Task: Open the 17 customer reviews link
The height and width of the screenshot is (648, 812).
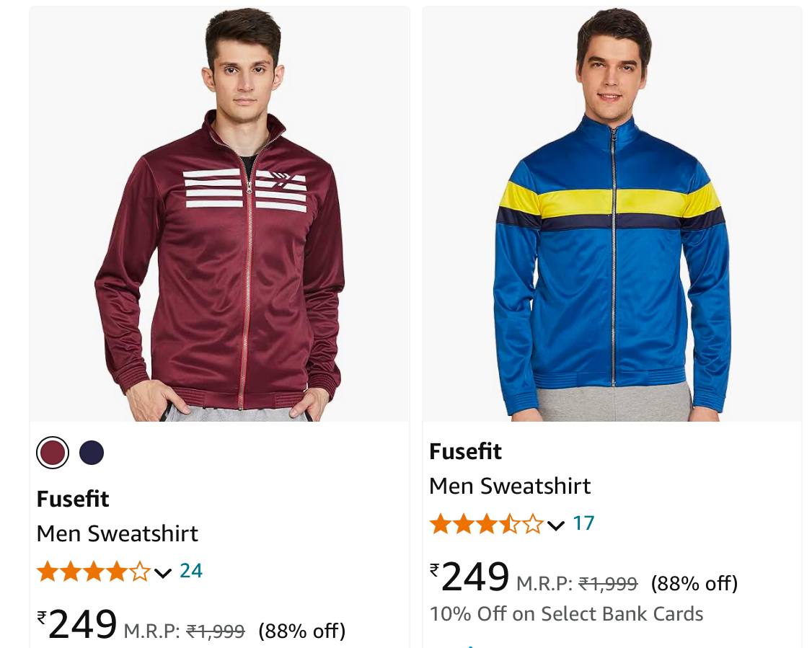Action: coord(583,523)
